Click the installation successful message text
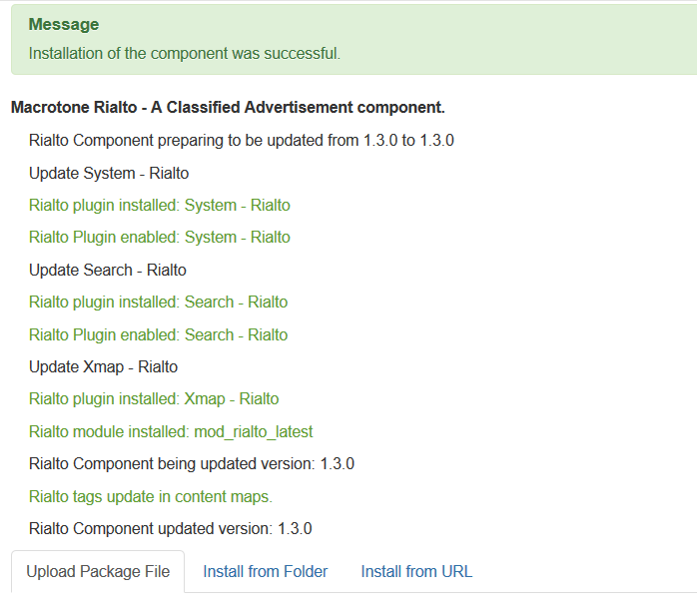The width and height of the screenshot is (697, 616). click(x=185, y=53)
